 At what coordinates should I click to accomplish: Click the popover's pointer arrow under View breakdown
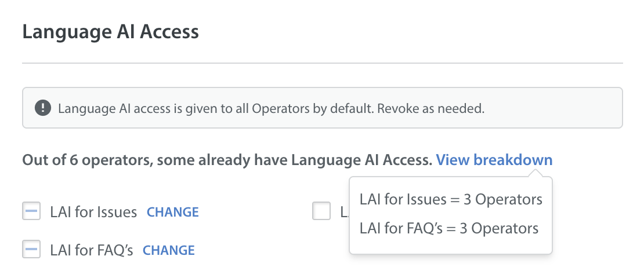pos(536,174)
